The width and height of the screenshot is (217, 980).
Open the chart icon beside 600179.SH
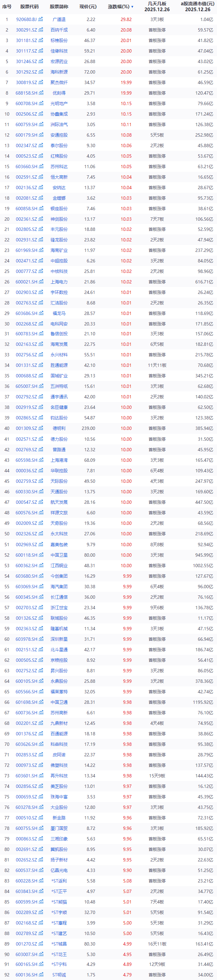[x=41, y=135]
